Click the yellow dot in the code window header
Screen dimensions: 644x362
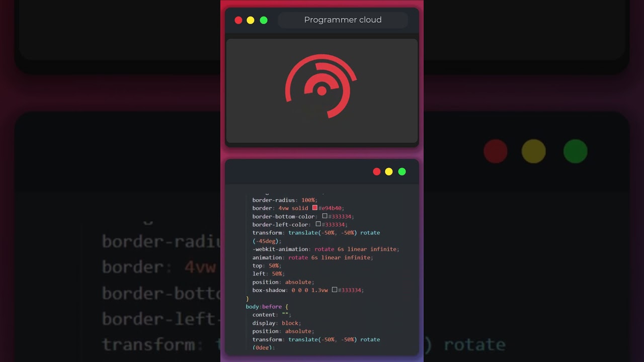point(389,171)
